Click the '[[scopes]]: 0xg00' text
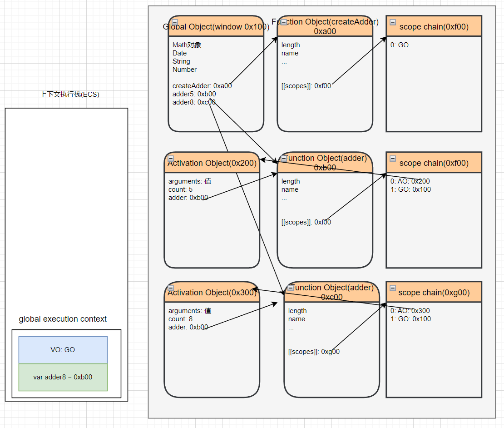Image resolution: width=504 pixels, height=428 pixels. click(314, 351)
